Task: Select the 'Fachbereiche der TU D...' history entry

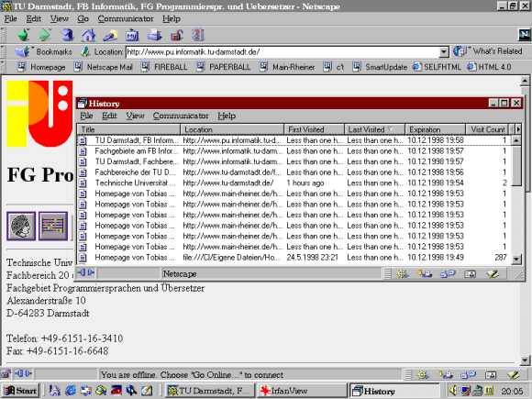Action: (x=294, y=172)
